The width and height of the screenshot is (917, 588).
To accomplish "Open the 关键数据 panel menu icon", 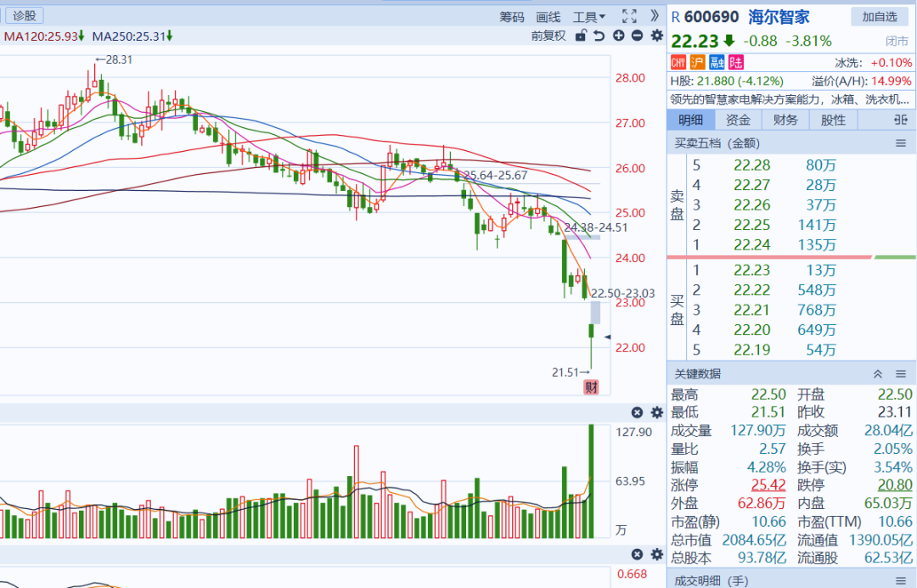I will (901, 374).
